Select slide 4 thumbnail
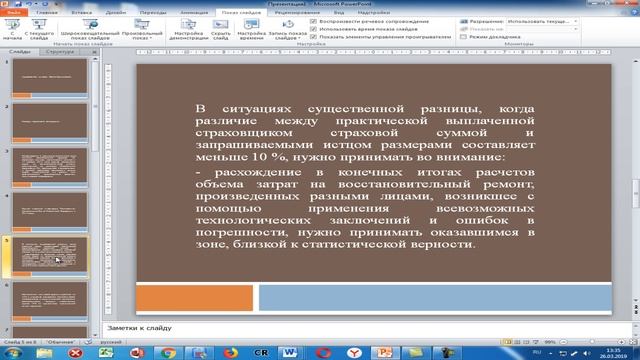The image size is (640, 360). tap(50, 212)
